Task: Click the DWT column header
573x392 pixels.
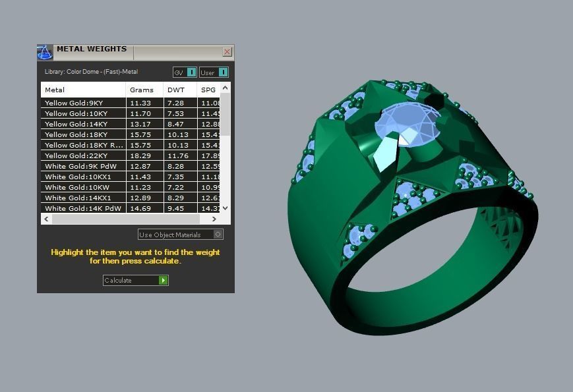Action: pyautogui.click(x=180, y=90)
